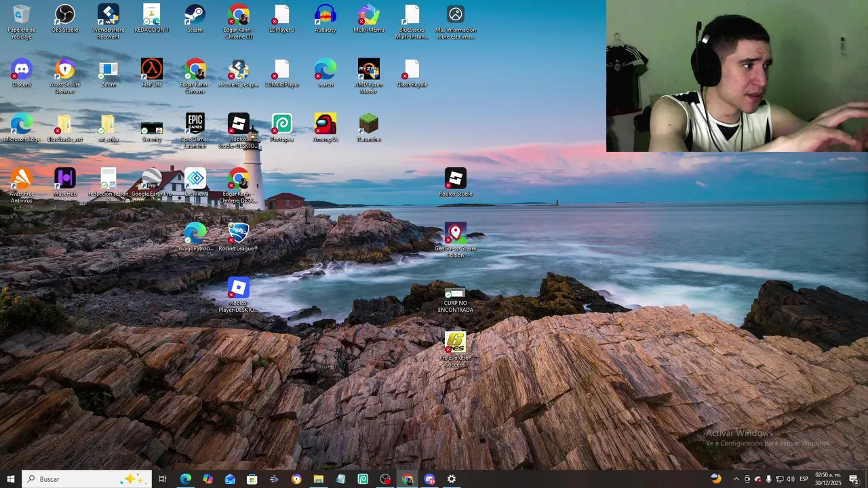
Task: Select the Photopea desktop icon
Action: (x=282, y=127)
